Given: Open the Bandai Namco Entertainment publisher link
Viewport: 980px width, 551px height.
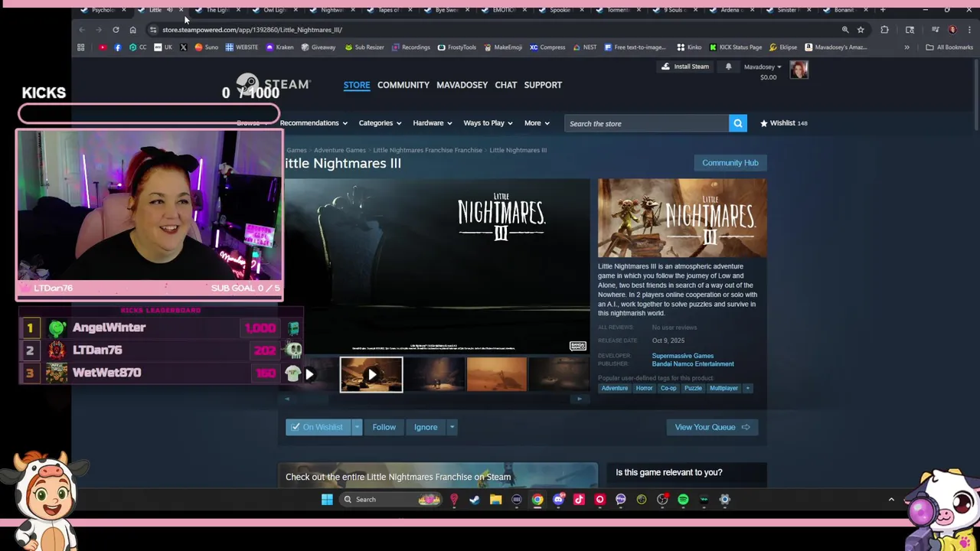Looking at the screenshot, I should click(693, 364).
